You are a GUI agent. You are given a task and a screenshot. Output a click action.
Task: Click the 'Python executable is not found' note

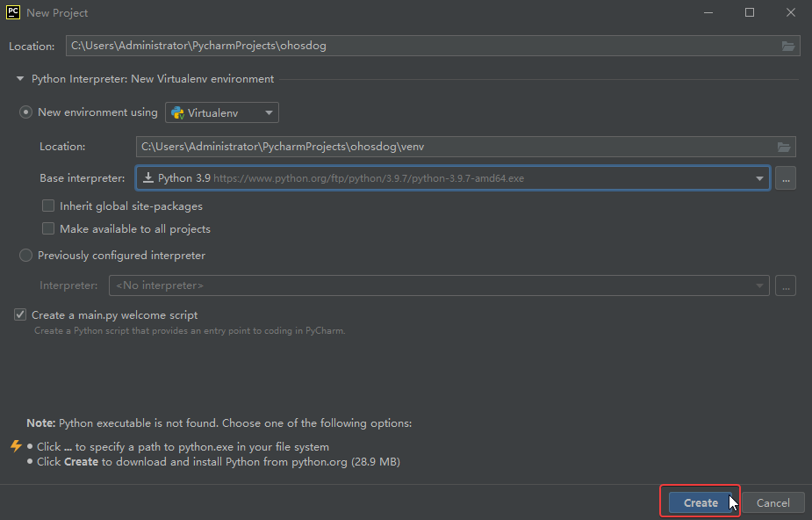point(219,423)
